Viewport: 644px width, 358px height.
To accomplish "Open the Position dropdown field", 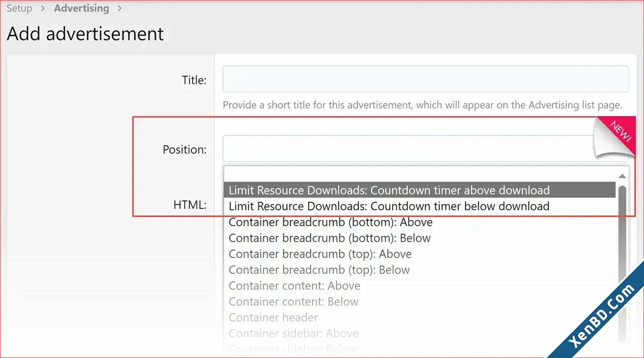I will pos(426,149).
